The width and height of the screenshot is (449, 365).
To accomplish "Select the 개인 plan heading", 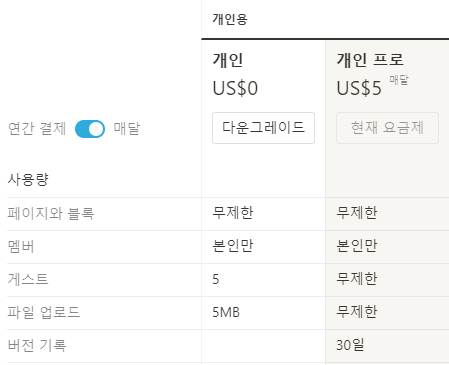I will click(x=228, y=60).
